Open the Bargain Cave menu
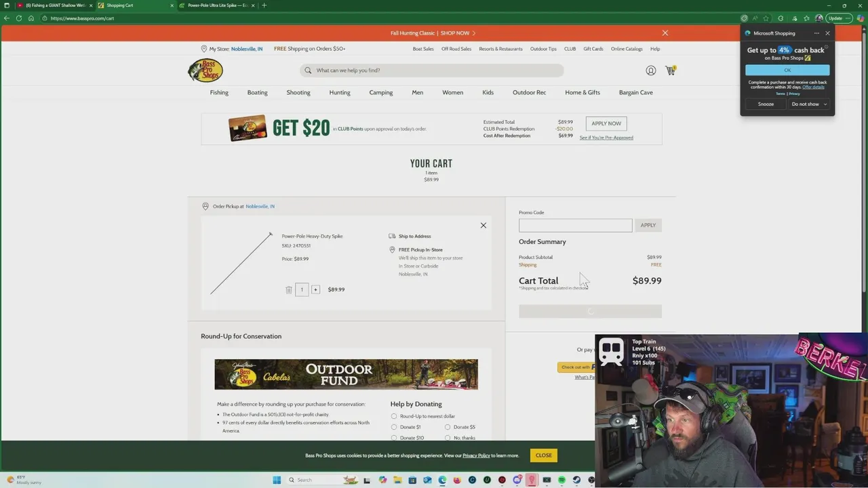 636,92
